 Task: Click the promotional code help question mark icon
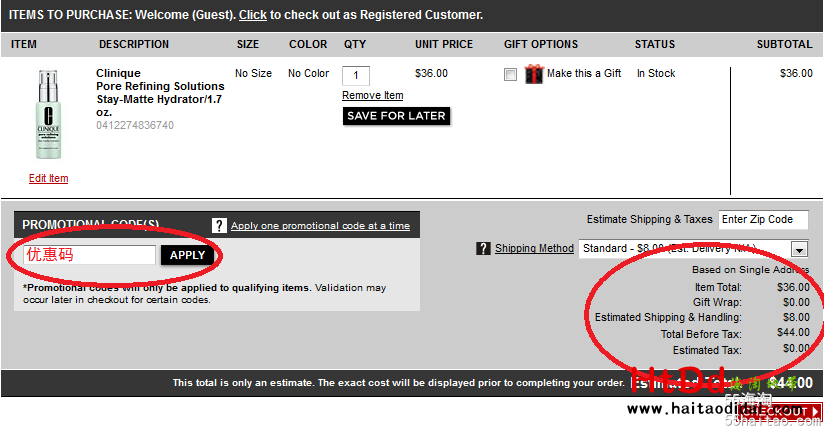pos(219,226)
